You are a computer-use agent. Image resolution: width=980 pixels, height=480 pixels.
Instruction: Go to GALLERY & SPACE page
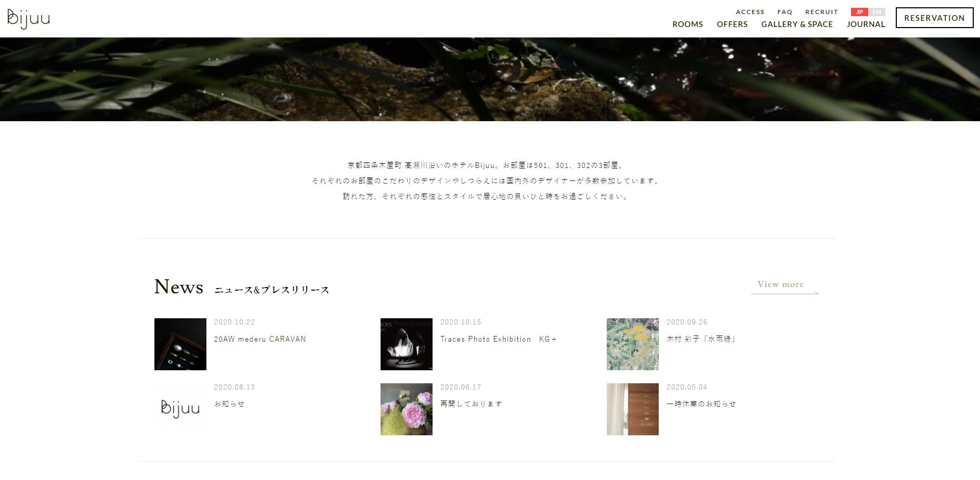[x=797, y=24]
